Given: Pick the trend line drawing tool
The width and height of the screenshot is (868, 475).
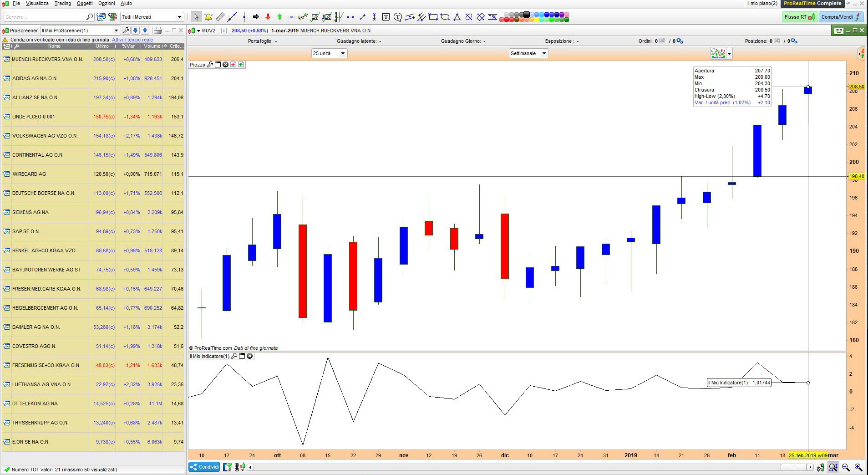Looking at the screenshot, I should coord(232,17).
